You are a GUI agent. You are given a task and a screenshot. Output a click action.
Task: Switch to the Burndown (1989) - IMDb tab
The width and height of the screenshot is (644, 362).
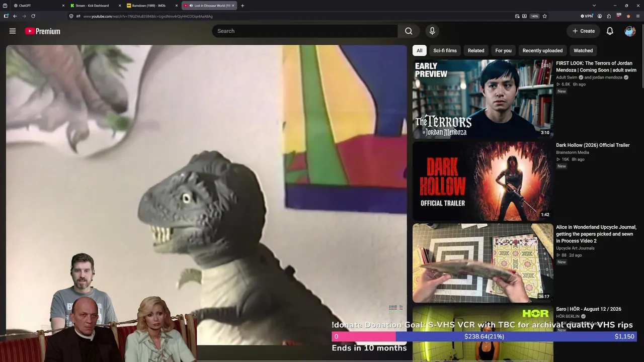(x=152, y=6)
